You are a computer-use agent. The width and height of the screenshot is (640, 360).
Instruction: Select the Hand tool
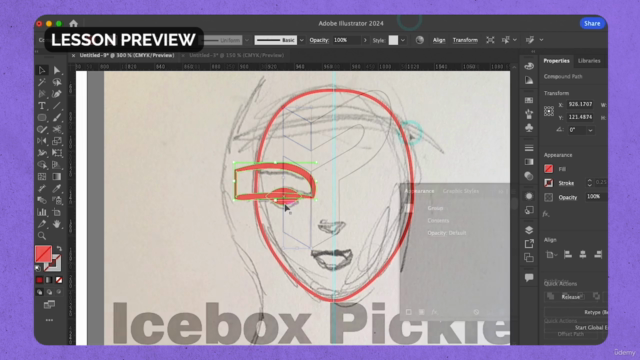(57, 224)
